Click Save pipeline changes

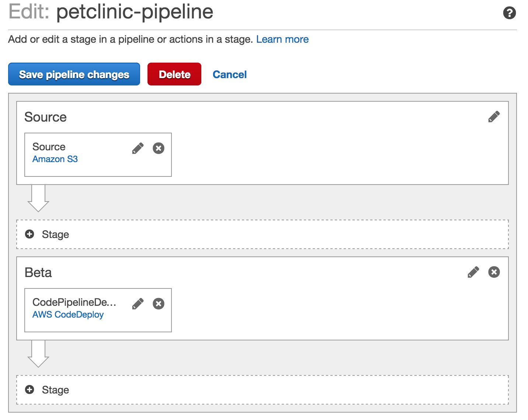pyautogui.click(x=74, y=74)
